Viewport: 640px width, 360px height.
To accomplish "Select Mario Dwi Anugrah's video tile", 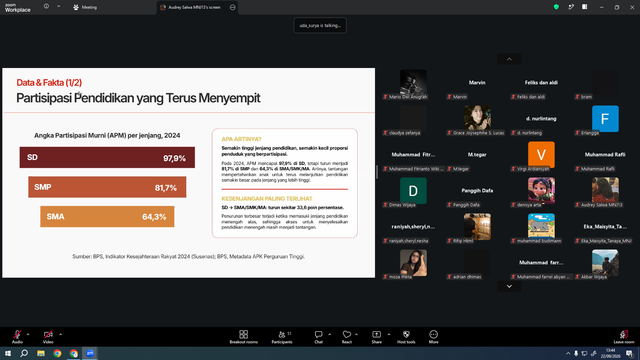I will coord(413,84).
